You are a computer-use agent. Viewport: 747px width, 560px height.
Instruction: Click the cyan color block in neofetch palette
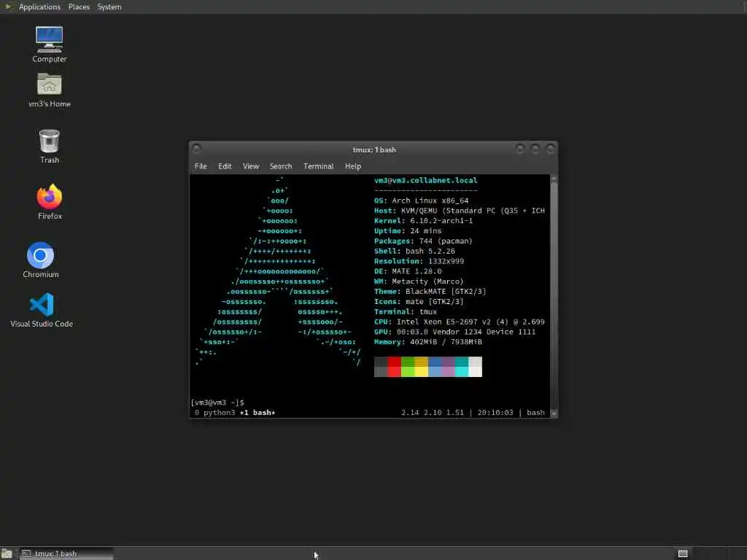(x=462, y=367)
